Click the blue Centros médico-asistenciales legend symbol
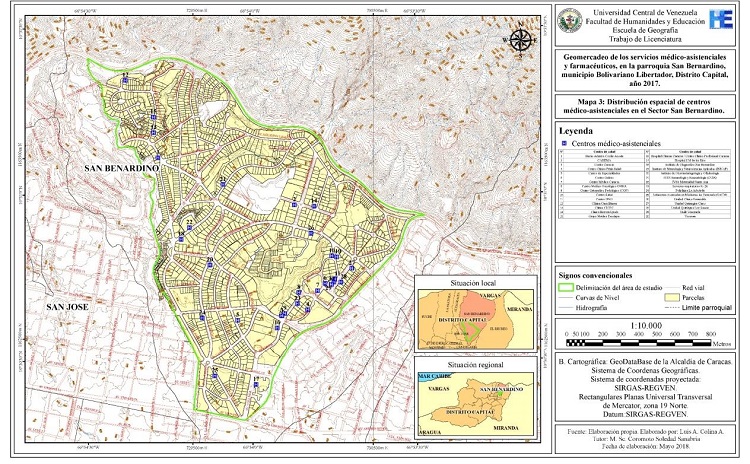This screenshot has height=464, width=750. coord(563,145)
